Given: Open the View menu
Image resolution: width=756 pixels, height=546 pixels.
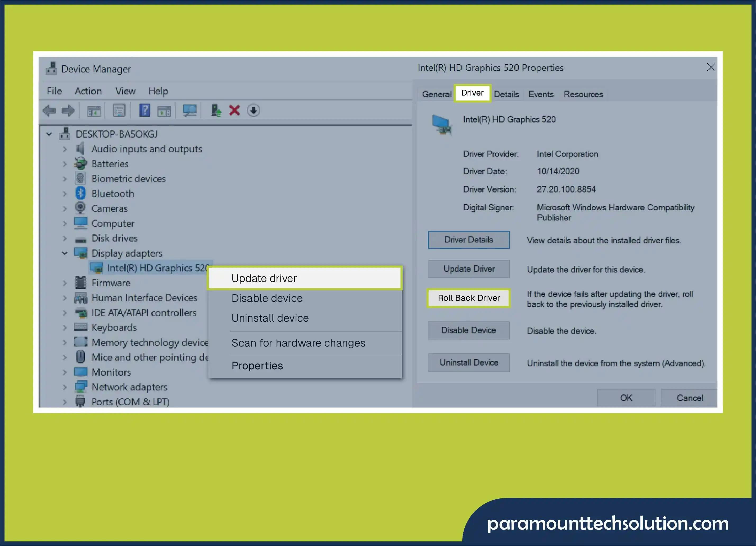Looking at the screenshot, I should (125, 91).
